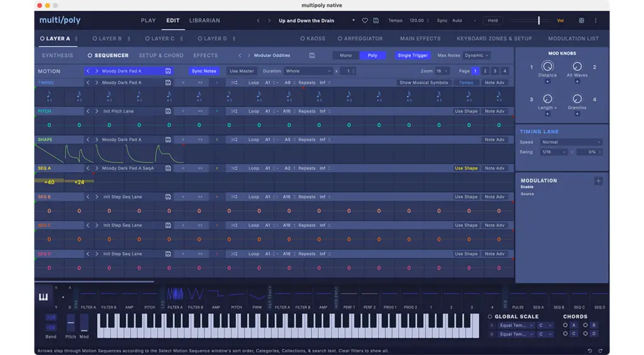644x355 pixels.
Task: Open the Sync Auto dropdown
Action: [464, 21]
